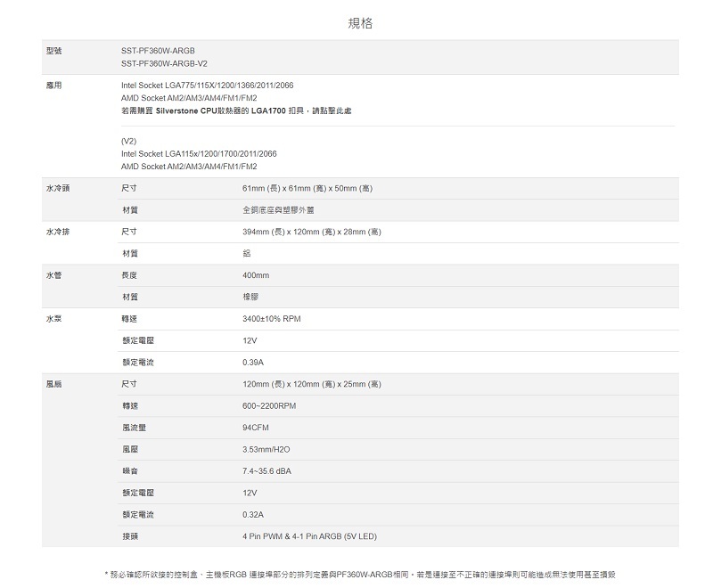
Task: Click the 水冷排 category label
Action: (58, 232)
